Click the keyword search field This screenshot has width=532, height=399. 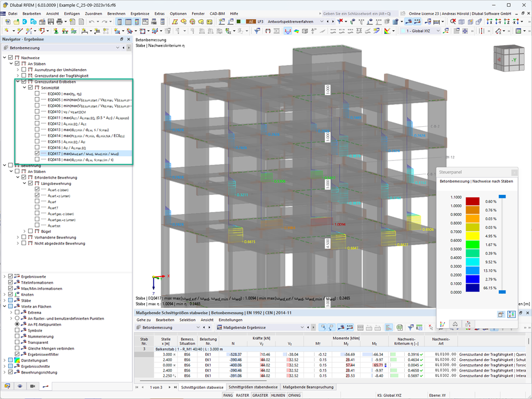[x=360, y=14]
